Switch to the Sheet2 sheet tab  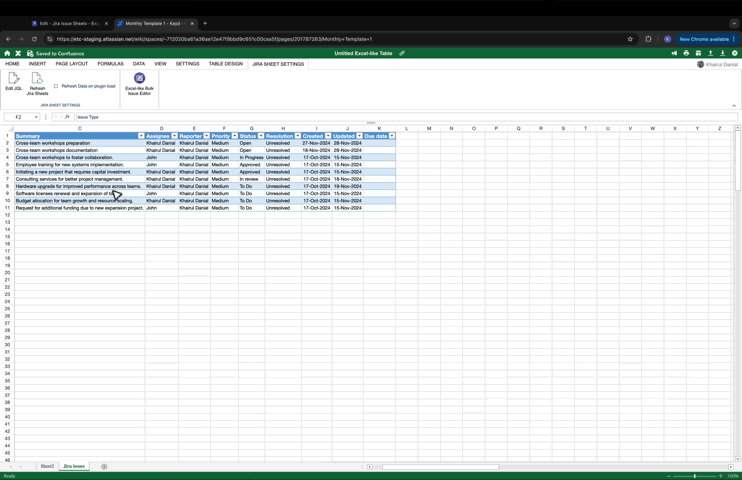[47, 466]
